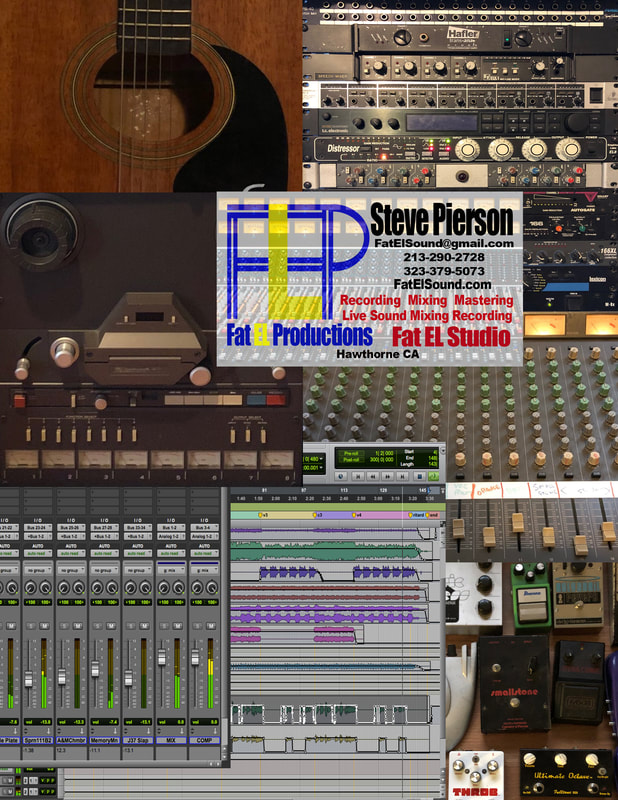Click the Play button in the transport

[x=433, y=476]
